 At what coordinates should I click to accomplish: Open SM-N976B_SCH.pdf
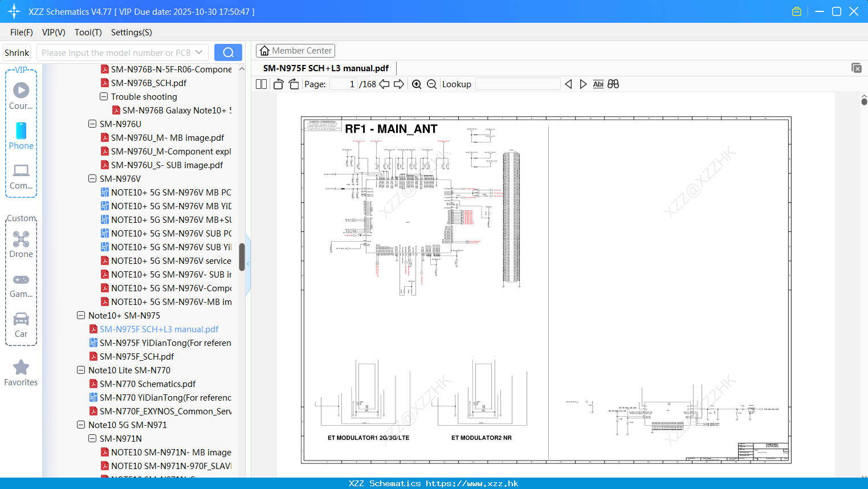[x=143, y=83]
